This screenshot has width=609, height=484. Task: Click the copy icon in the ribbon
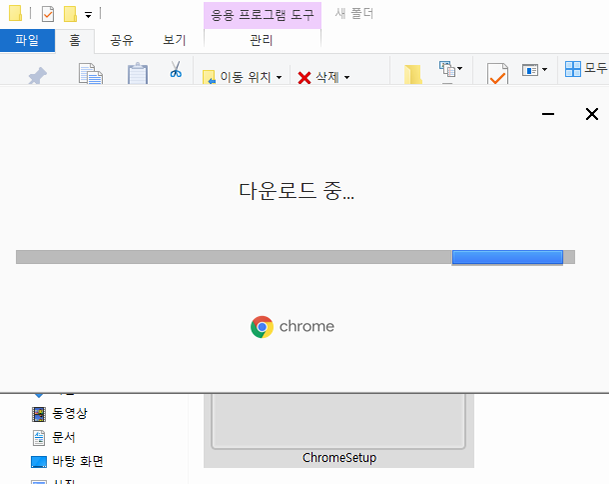point(90,73)
